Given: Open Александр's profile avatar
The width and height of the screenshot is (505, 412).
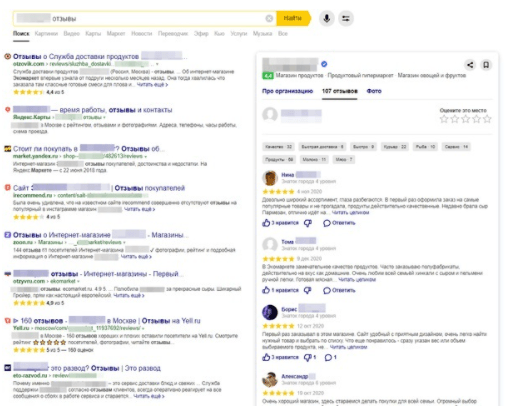Looking at the screenshot, I should [x=270, y=379].
